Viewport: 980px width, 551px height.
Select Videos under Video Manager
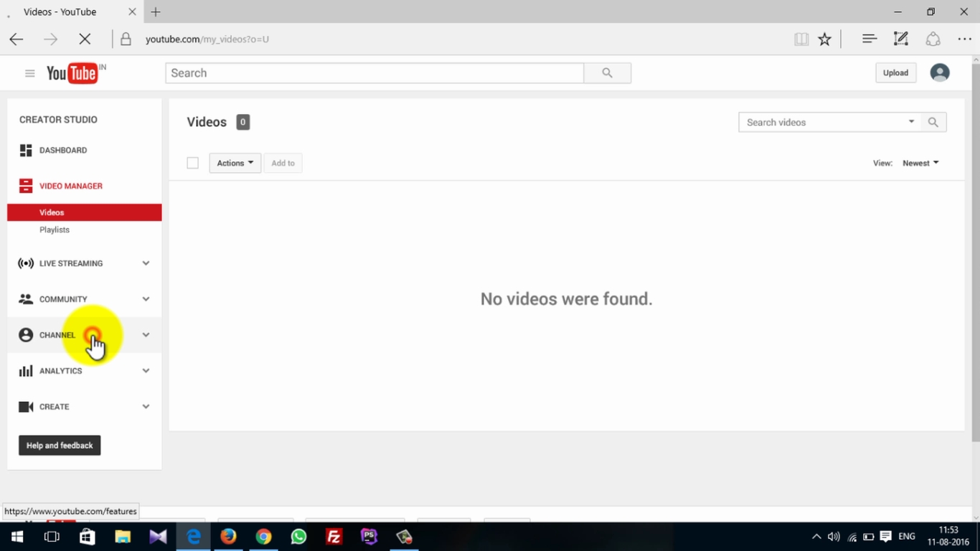pyautogui.click(x=85, y=212)
